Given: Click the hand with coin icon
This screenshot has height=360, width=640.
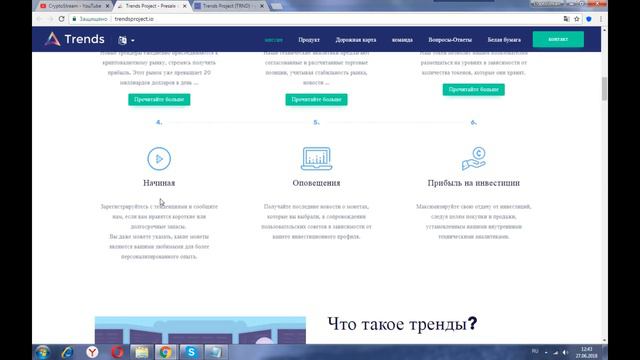Looking at the screenshot, I should click(473, 159).
